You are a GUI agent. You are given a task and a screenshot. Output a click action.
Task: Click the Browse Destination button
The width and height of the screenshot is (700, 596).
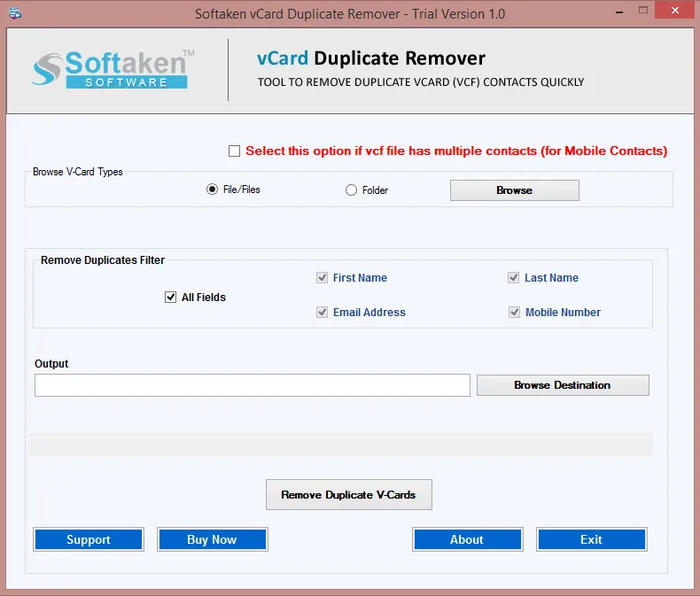(x=563, y=385)
